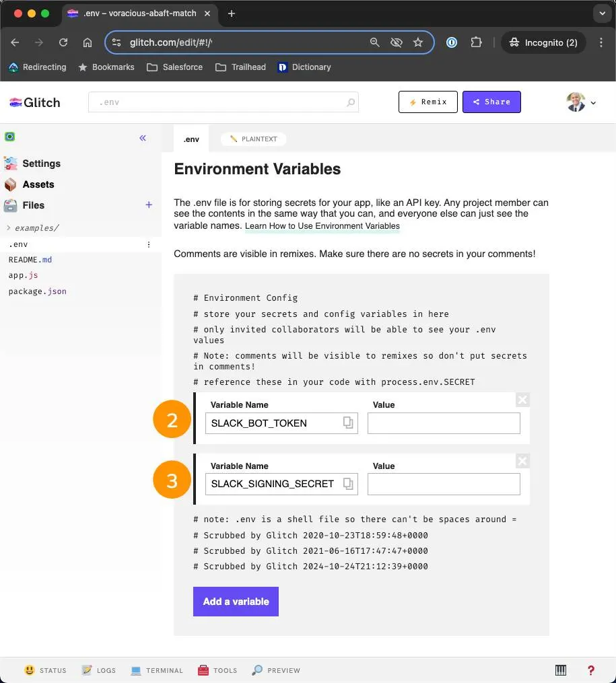Open project Settings in the sidebar

[41, 164]
